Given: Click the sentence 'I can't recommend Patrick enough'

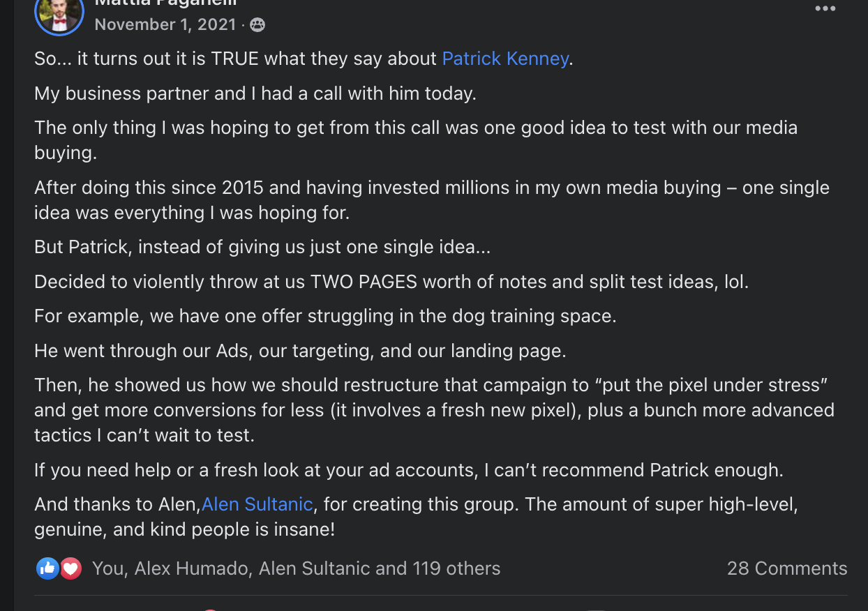Looking at the screenshot, I should coord(408,470).
